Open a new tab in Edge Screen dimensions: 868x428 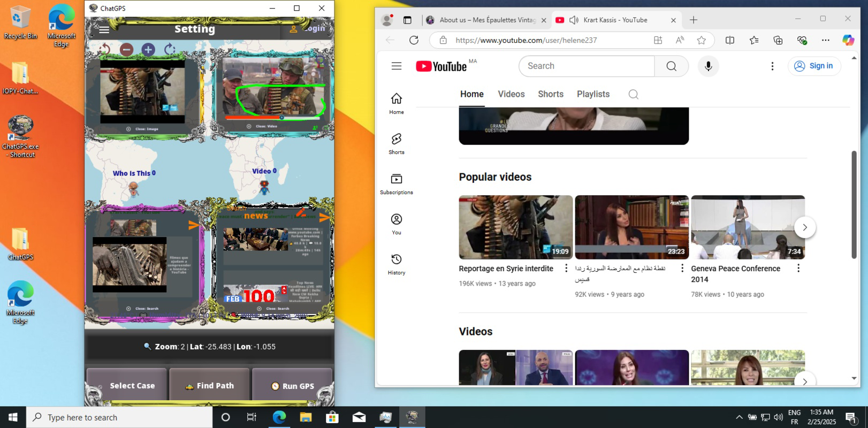[694, 20]
